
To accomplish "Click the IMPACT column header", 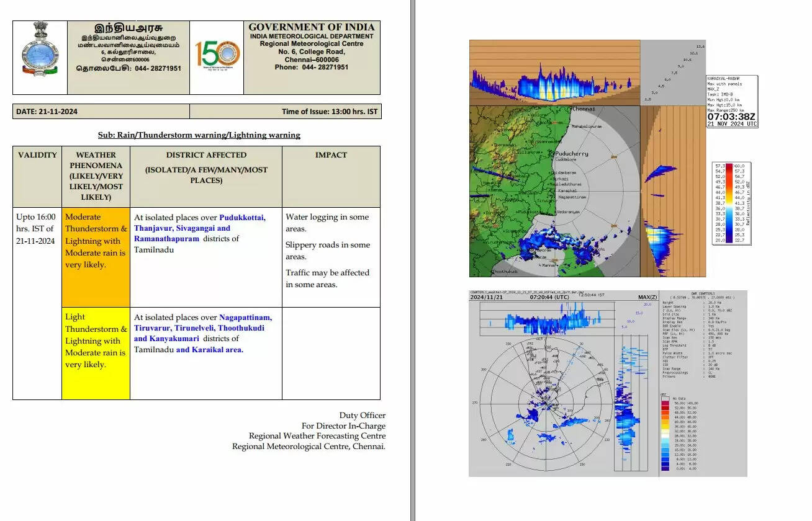I will pyautogui.click(x=331, y=155).
